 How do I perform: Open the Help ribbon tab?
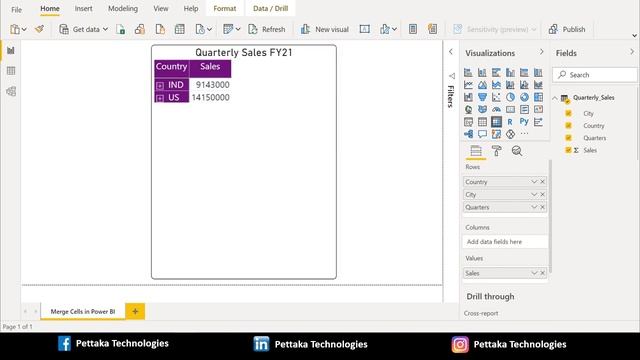191,8
